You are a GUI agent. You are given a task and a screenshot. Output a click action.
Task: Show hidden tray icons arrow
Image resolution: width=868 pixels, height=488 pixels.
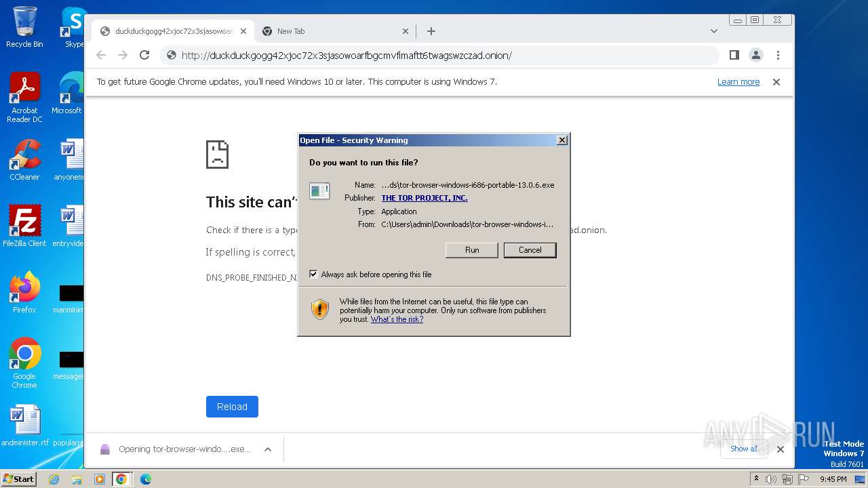click(757, 479)
